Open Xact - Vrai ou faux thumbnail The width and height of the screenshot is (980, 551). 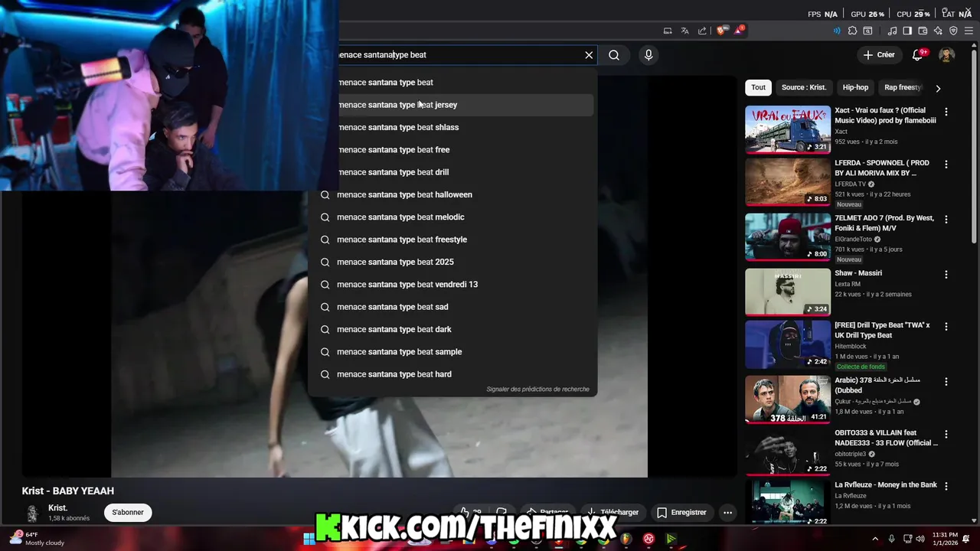coord(788,129)
